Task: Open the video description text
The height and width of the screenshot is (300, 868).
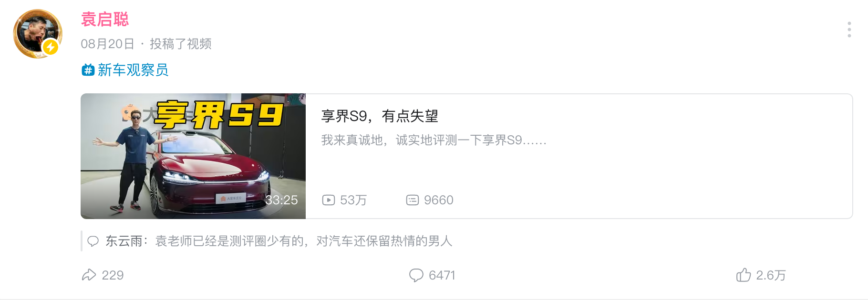Action: point(434,140)
